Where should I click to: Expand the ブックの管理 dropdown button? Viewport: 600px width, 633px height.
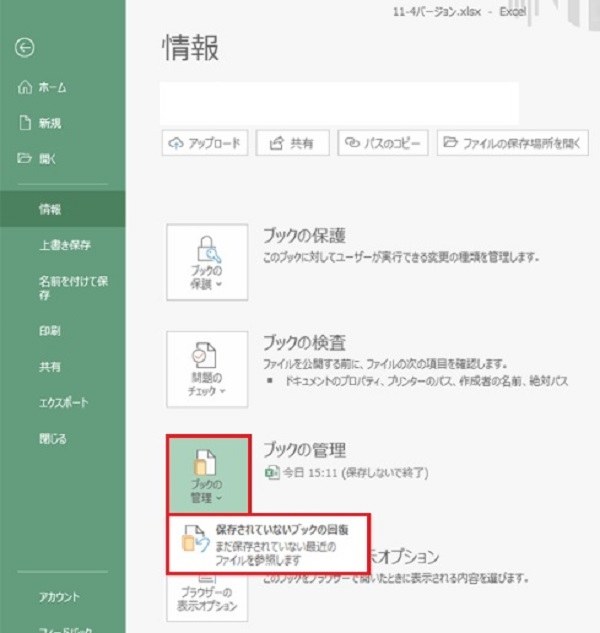(209, 475)
